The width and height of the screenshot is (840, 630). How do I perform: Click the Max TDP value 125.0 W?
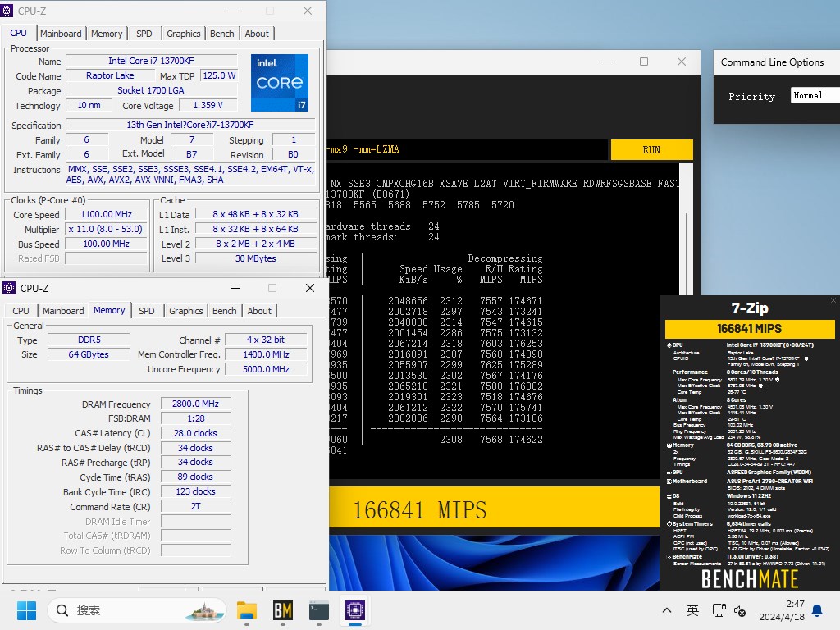coord(219,75)
